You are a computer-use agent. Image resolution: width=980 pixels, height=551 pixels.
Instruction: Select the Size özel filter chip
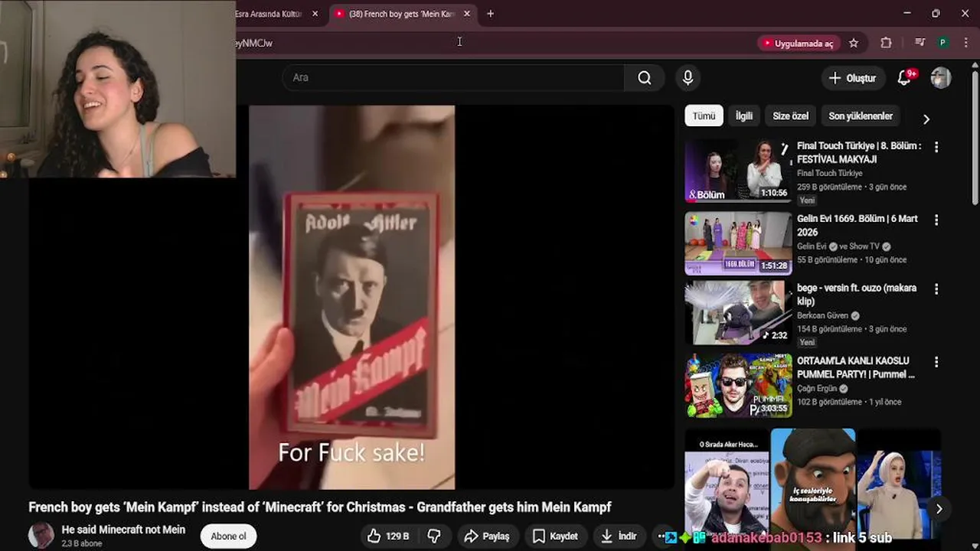coord(790,116)
